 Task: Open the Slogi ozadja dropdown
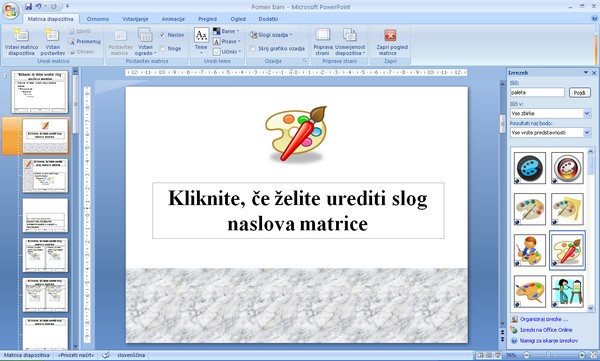pos(271,35)
